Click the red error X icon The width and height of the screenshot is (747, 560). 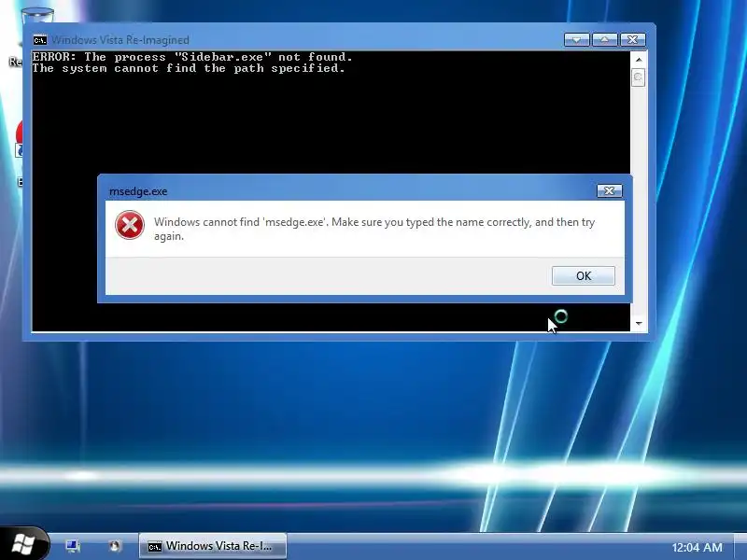(x=130, y=225)
